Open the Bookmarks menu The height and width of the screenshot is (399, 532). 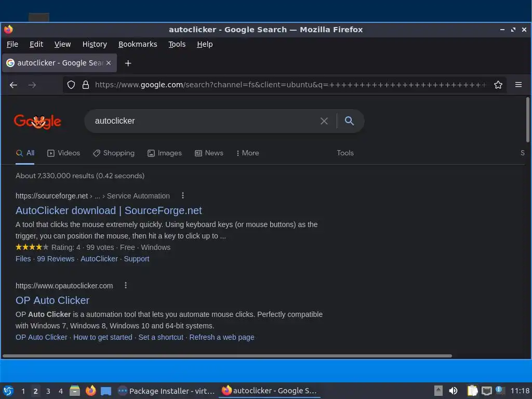pos(138,44)
